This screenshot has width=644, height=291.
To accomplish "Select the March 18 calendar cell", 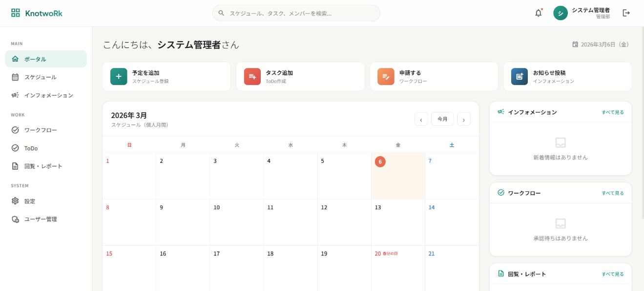I will 291,269.
